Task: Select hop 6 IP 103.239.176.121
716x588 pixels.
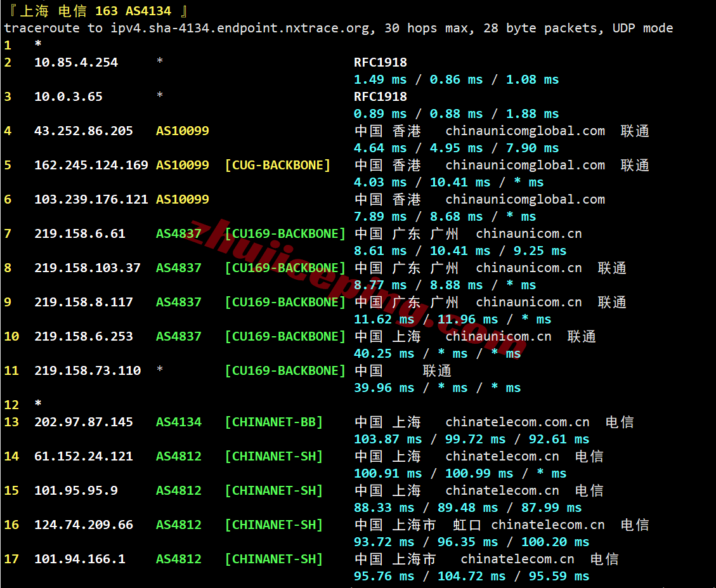Action: pyautogui.click(x=91, y=200)
